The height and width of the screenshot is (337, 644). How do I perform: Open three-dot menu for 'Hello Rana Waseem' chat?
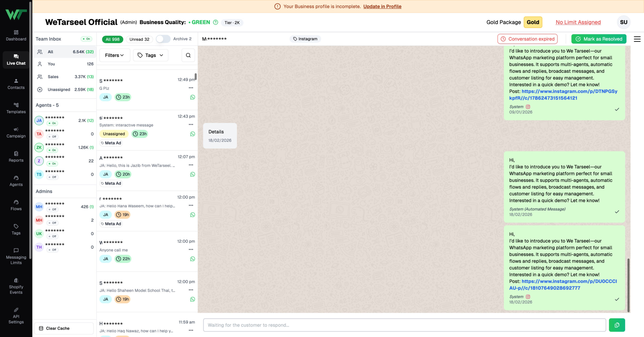[x=191, y=205]
